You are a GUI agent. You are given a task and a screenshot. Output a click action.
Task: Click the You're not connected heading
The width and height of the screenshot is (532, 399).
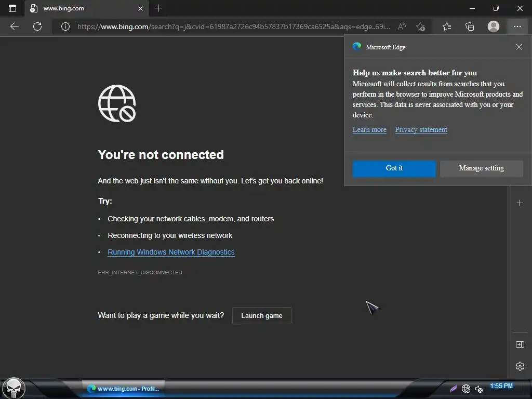click(x=161, y=155)
